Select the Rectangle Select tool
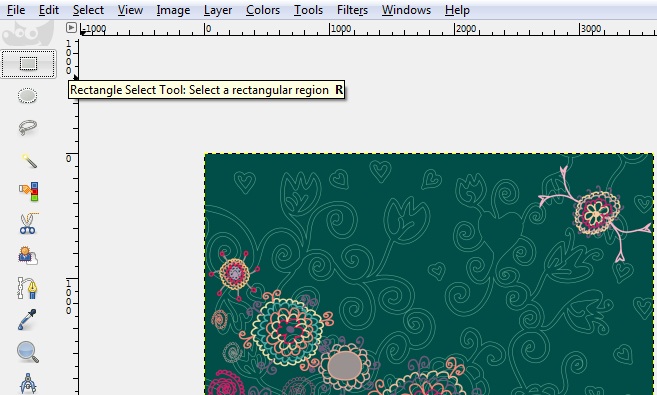 click(28, 64)
